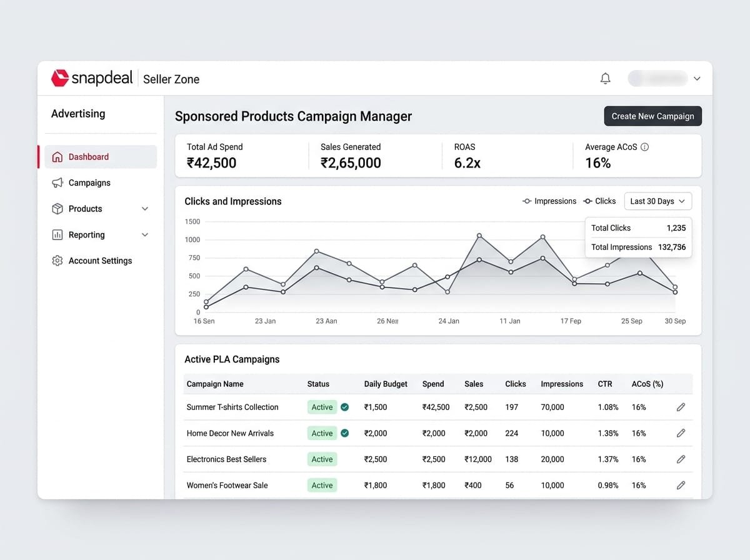Click the Dashboard home icon
The image size is (750, 560).
57,157
